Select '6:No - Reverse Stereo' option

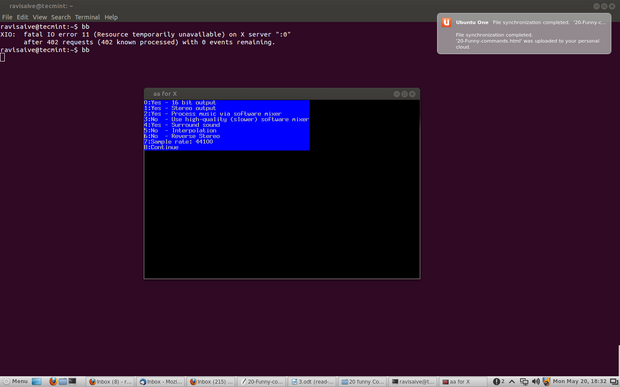[x=182, y=136]
